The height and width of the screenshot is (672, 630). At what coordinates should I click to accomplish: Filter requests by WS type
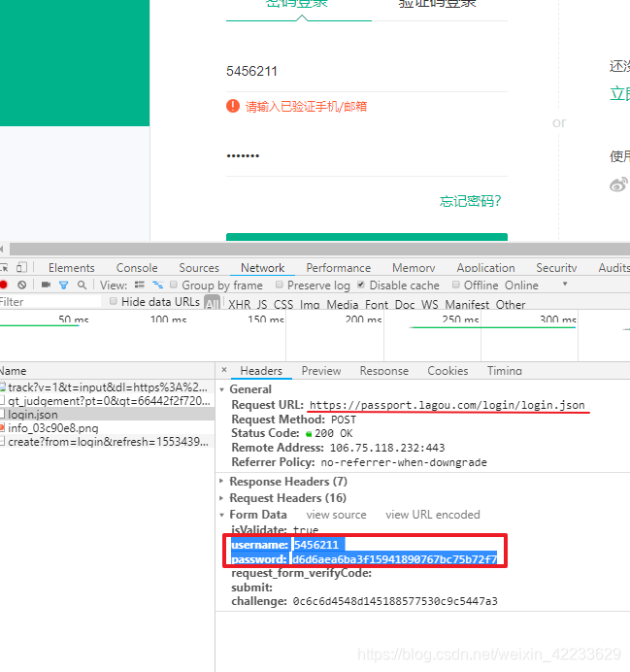pyautogui.click(x=430, y=304)
